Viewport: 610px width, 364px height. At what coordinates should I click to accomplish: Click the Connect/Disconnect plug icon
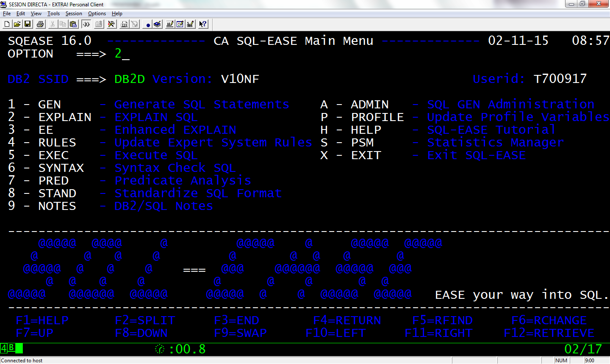(x=86, y=24)
